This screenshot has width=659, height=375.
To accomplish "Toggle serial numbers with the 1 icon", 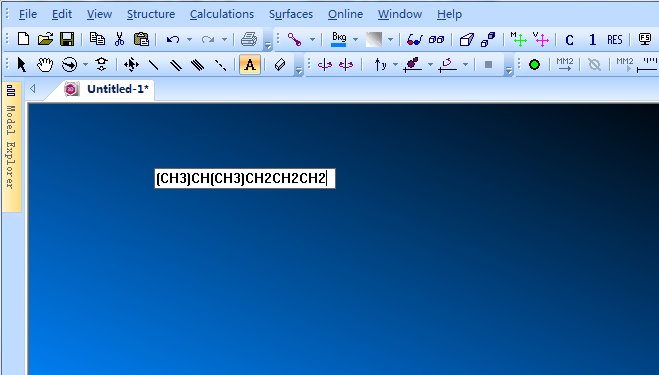I will click(x=592, y=40).
